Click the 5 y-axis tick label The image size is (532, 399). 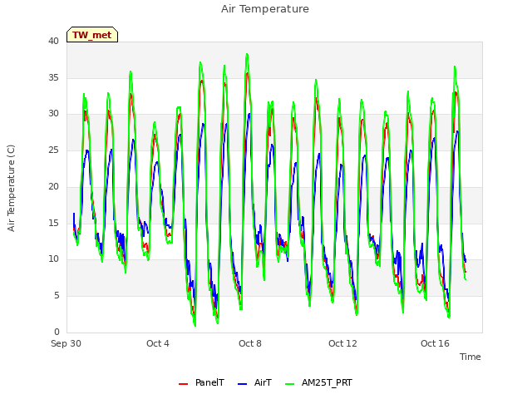pyautogui.click(x=57, y=296)
